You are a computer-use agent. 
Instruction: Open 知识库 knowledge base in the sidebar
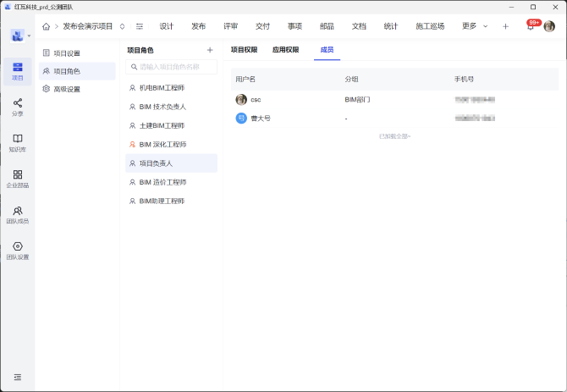(18, 142)
